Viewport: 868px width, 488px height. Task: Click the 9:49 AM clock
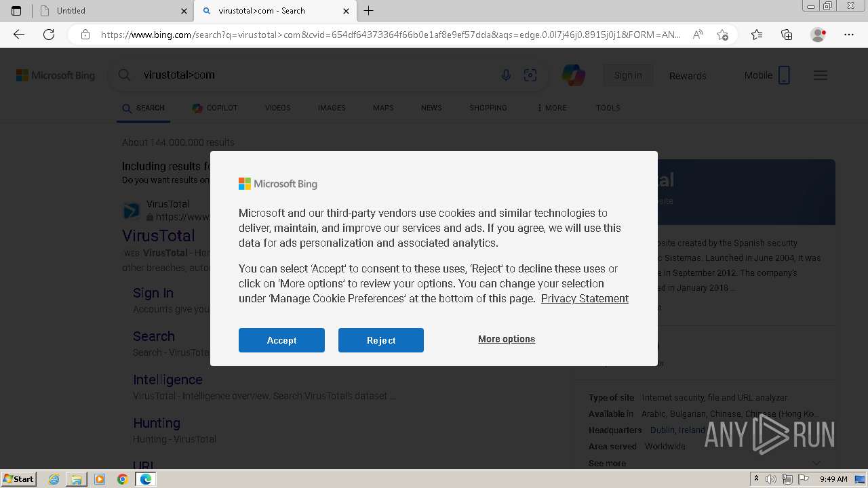pyautogui.click(x=833, y=479)
